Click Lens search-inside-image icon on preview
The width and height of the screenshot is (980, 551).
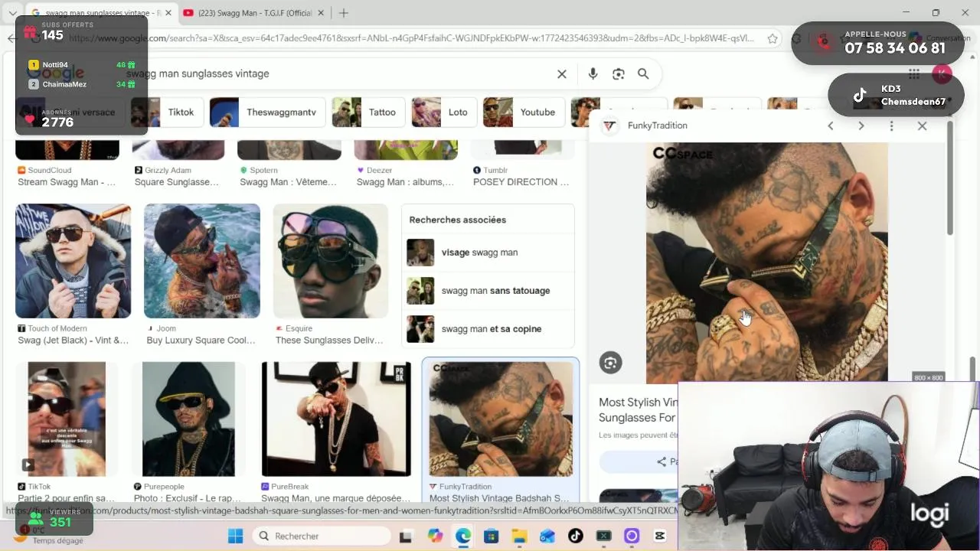coord(610,363)
